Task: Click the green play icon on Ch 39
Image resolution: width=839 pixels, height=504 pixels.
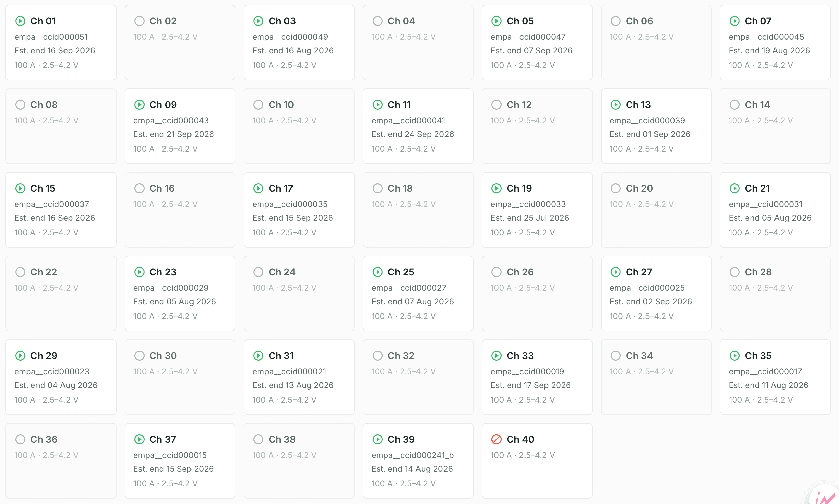Action: pos(377,439)
